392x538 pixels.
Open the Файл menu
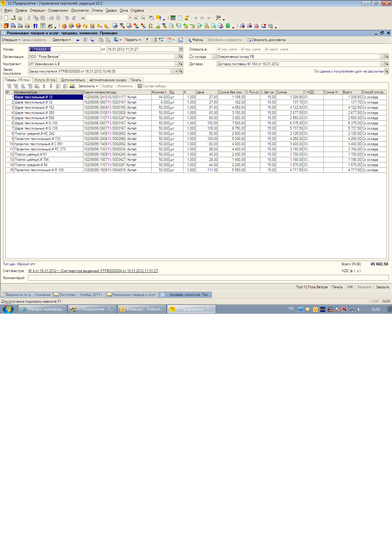8,10
